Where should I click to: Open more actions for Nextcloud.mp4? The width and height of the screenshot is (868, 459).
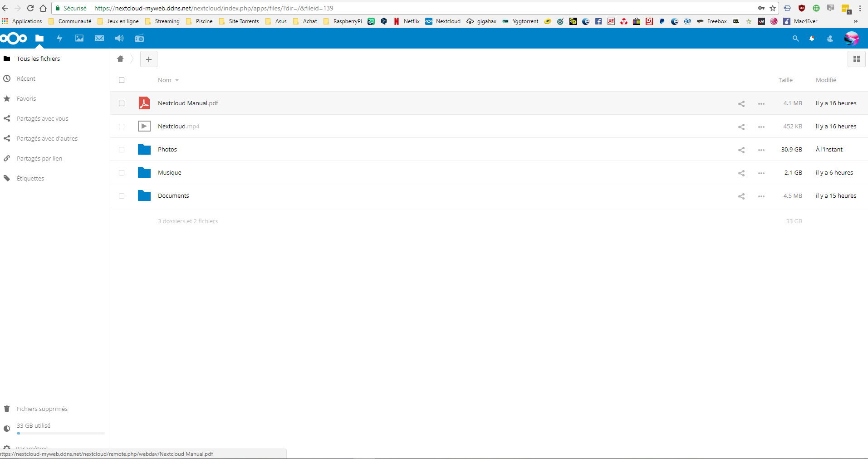tap(761, 127)
